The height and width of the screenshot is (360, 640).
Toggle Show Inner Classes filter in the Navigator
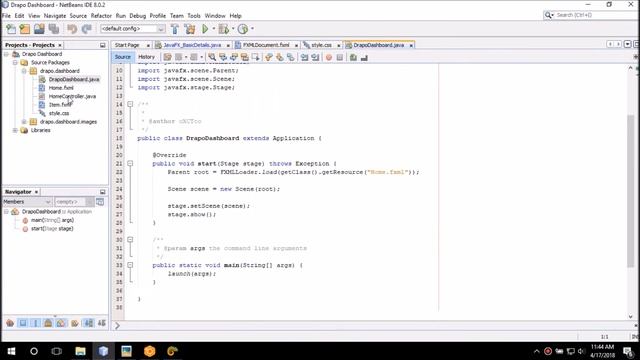tap(61, 323)
